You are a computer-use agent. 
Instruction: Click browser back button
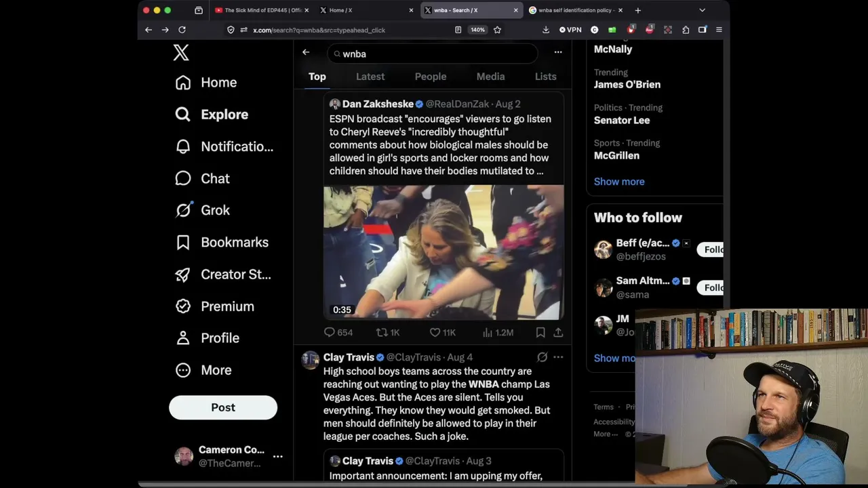pyautogui.click(x=149, y=30)
